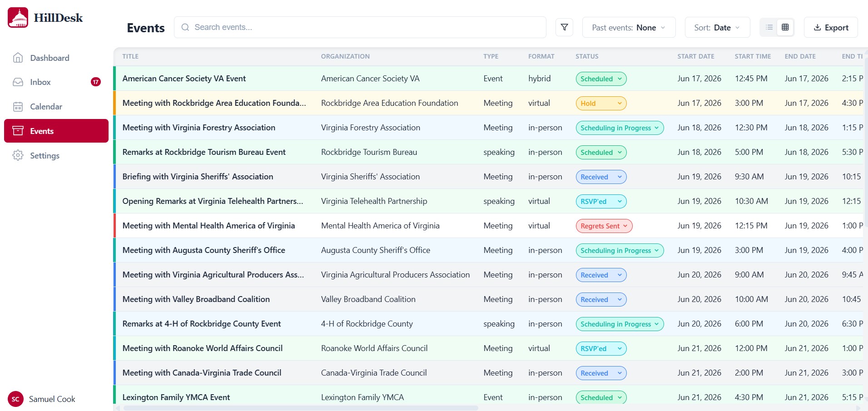Sort by END DATE column header
Screen dimensions: 868x411
point(800,56)
